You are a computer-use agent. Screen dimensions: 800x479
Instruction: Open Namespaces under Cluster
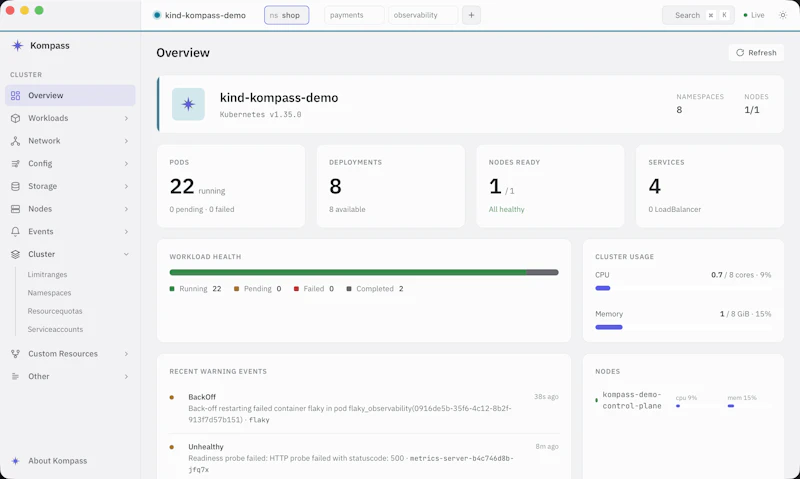click(x=49, y=293)
